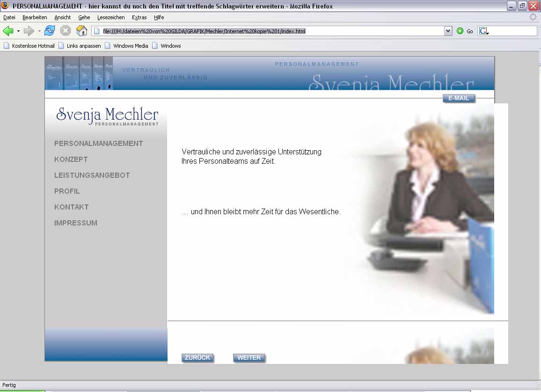Screen dimensions: 541x392
Task: Open the Lesezeichen menu
Action: [111, 17]
